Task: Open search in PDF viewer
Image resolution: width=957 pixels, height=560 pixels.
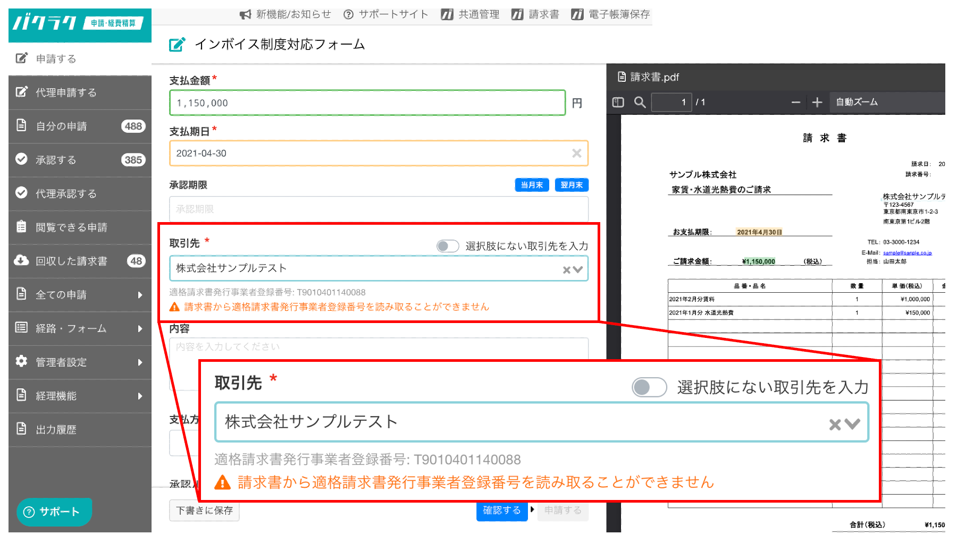Action: click(x=640, y=102)
